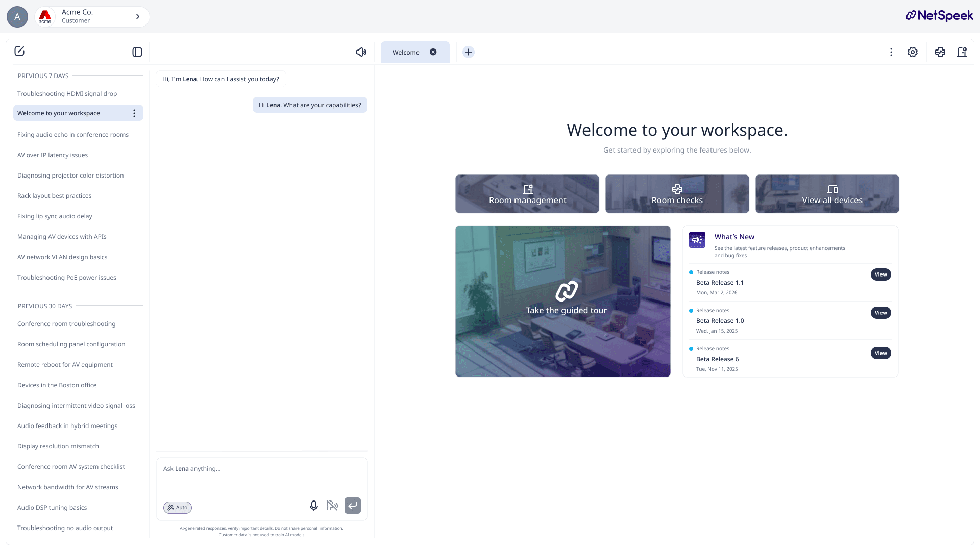Open the vertical three-dot menu in top toolbar
Image resolution: width=980 pixels, height=551 pixels.
click(891, 52)
